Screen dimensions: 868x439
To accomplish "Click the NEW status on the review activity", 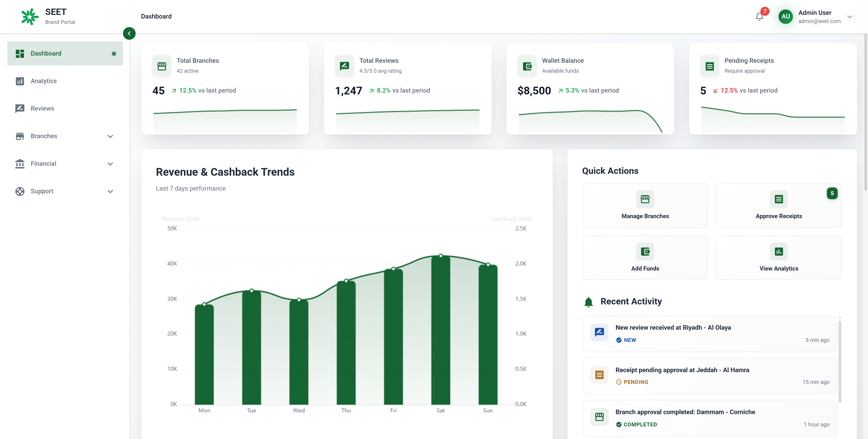I will point(626,340).
